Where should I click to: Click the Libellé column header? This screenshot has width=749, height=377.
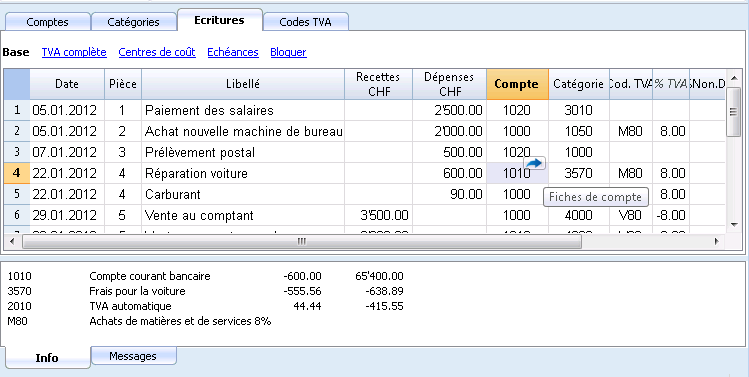(x=243, y=84)
